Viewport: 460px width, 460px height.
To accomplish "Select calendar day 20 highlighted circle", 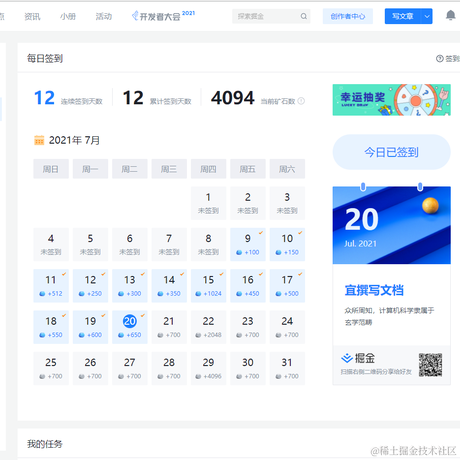I will coord(130,321).
